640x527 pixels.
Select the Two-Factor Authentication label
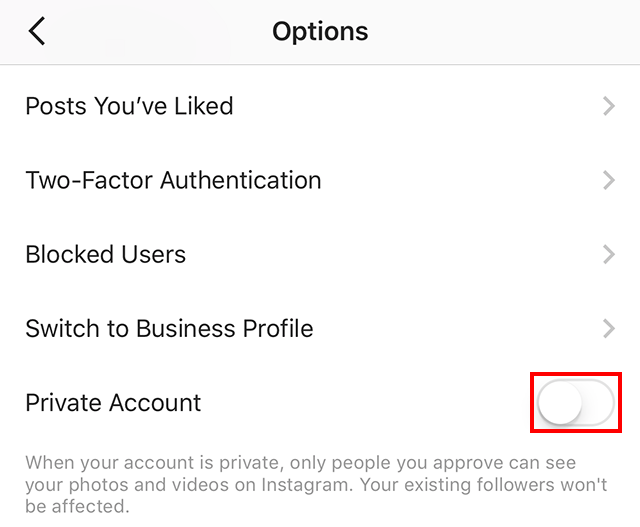[x=173, y=180]
